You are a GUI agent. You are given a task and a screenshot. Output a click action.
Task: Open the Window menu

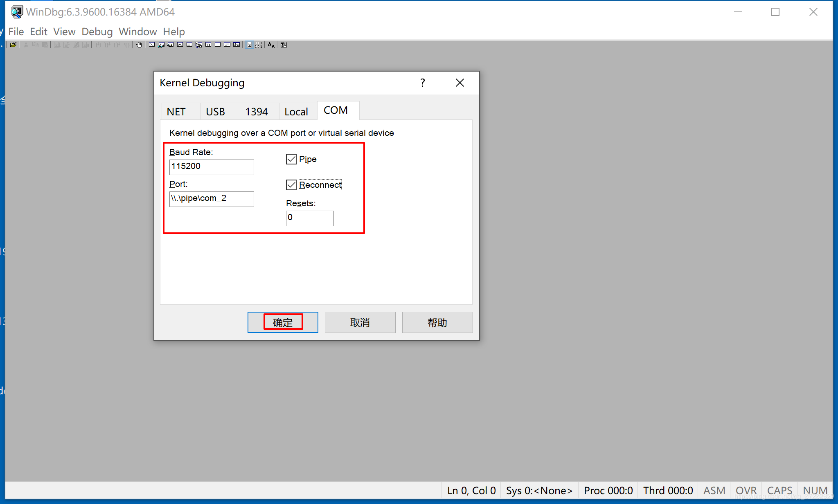137,32
